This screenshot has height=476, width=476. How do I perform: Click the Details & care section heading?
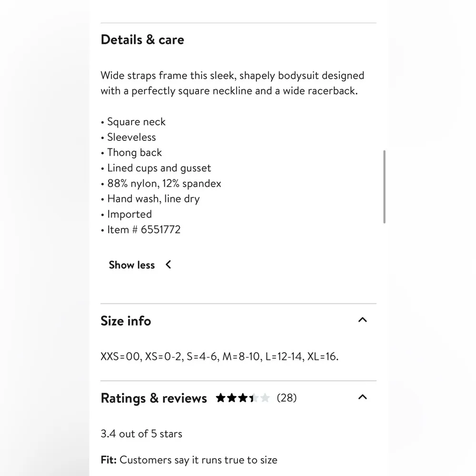[142, 40]
